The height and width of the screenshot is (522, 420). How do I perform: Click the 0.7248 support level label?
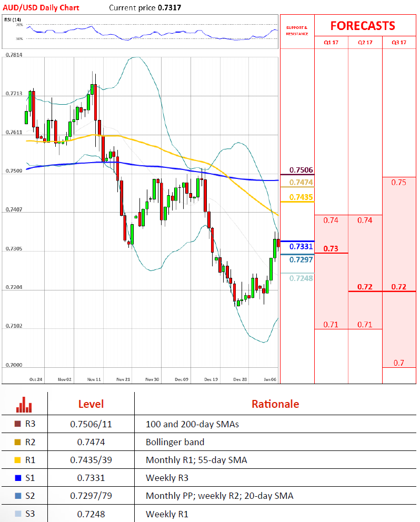pyautogui.click(x=301, y=278)
